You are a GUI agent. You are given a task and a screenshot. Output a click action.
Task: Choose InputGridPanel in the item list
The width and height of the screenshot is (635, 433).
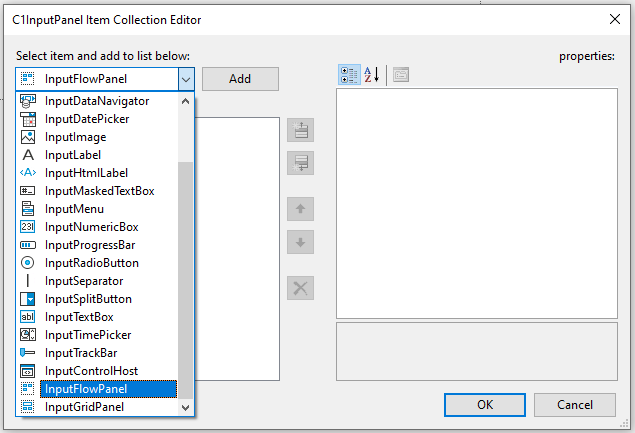pos(84,407)
